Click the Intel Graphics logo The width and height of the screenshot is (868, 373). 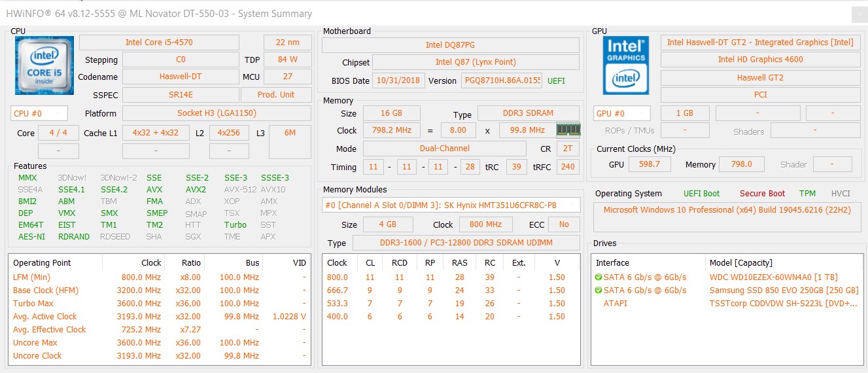point(626,65)
